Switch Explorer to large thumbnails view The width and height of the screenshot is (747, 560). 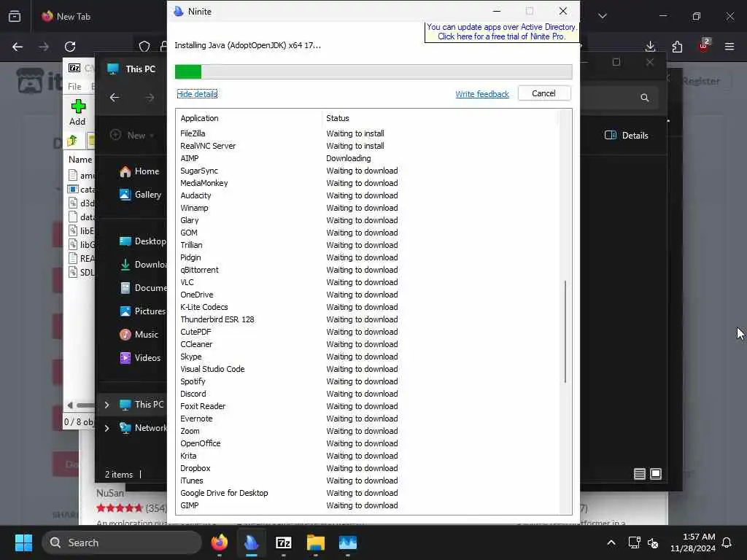[x=656, y=474]
